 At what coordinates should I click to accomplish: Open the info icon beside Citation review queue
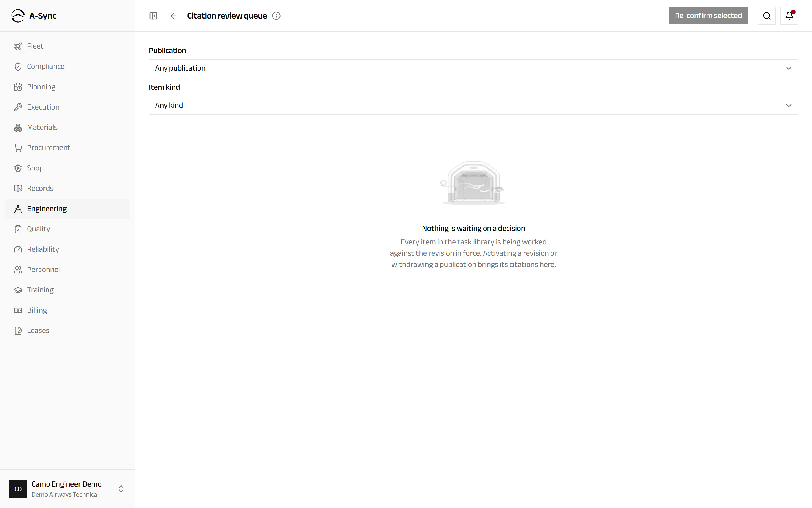click(276, 16)
